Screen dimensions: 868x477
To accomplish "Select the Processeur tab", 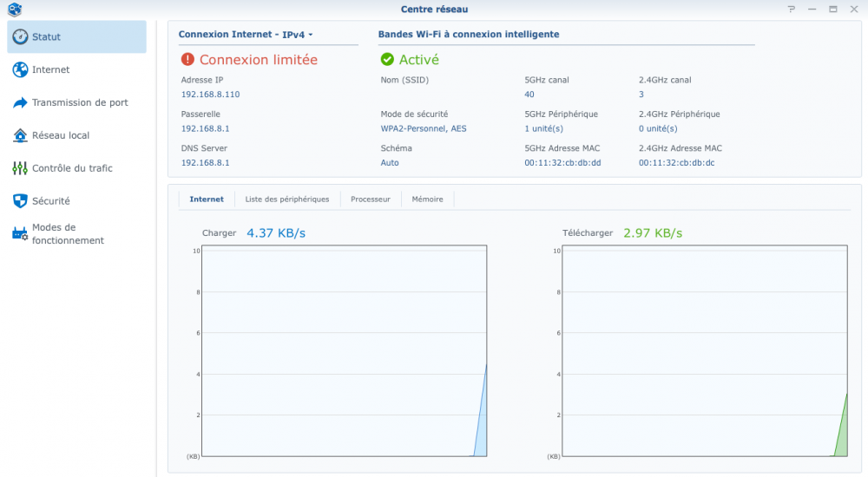I will pos(370,199).
